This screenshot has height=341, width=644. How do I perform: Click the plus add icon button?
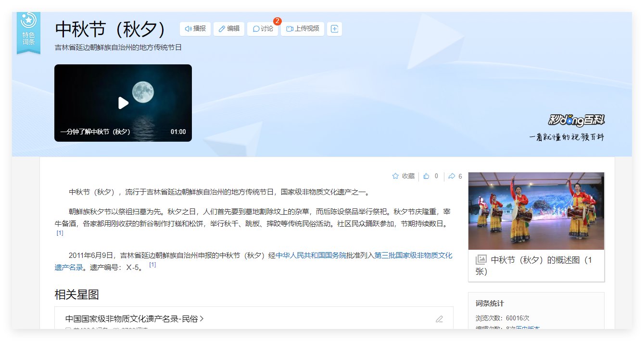(x=335, y=29)
